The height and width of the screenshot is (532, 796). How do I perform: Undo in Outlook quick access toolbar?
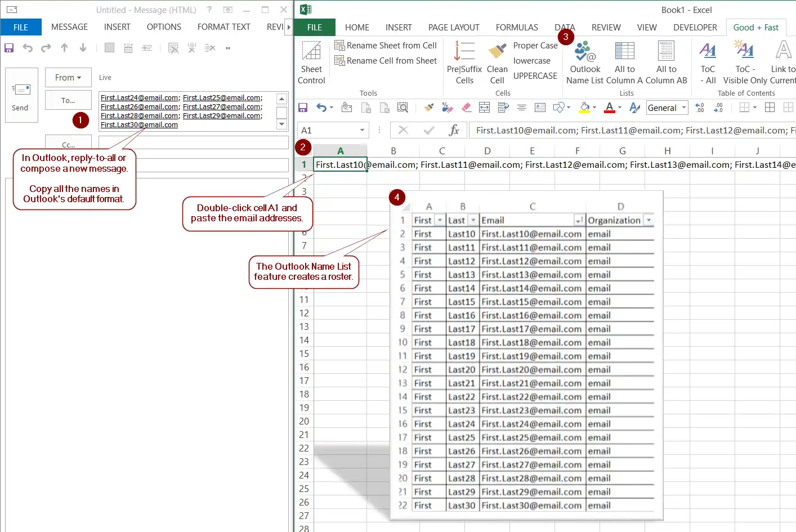point(28,48)
